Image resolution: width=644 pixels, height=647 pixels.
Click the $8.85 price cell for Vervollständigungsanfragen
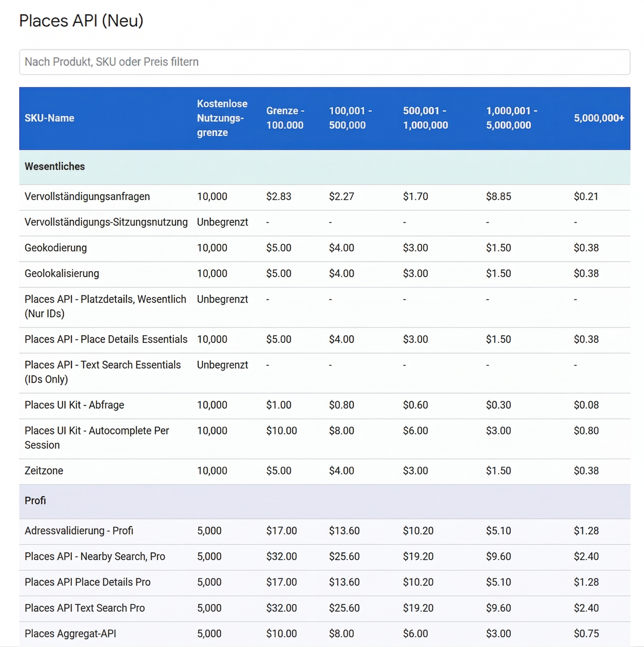click(x=499, y=196)
